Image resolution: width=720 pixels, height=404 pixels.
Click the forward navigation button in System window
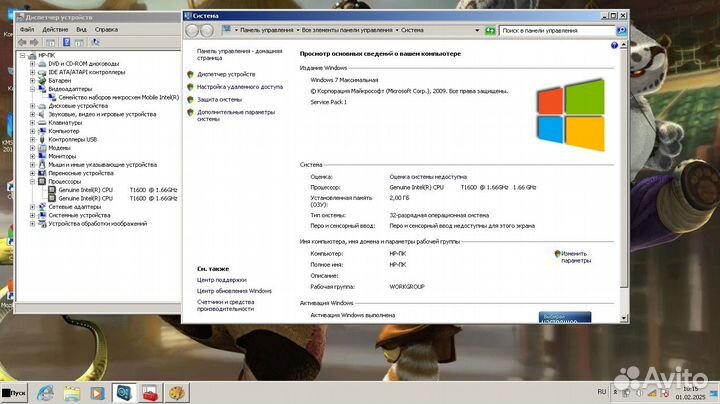pos(207,30)
